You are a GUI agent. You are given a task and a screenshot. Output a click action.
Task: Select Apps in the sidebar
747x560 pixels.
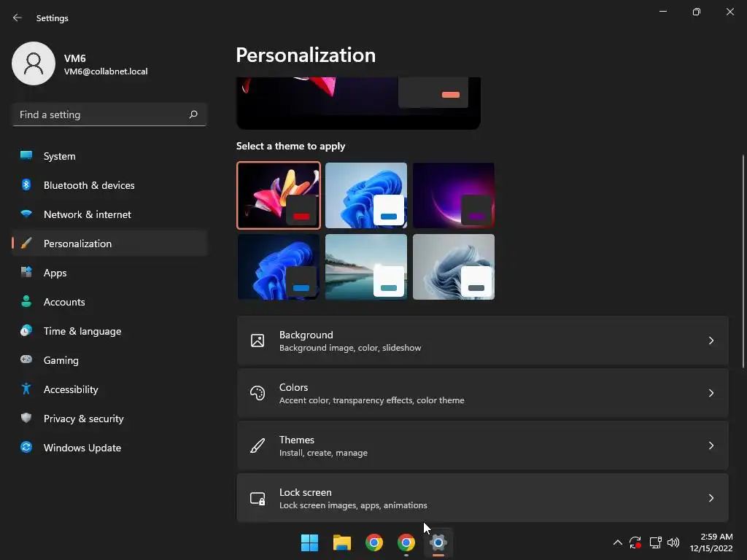tap(109, 273)
